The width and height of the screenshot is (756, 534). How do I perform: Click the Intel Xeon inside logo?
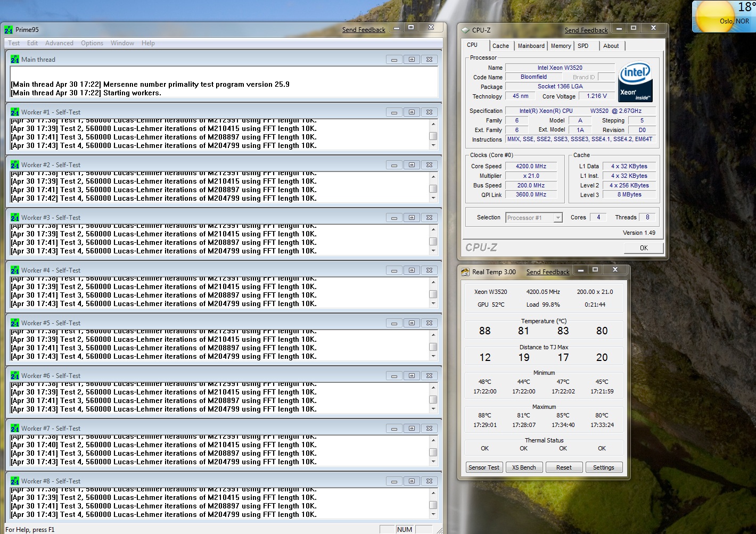point(635,83)
